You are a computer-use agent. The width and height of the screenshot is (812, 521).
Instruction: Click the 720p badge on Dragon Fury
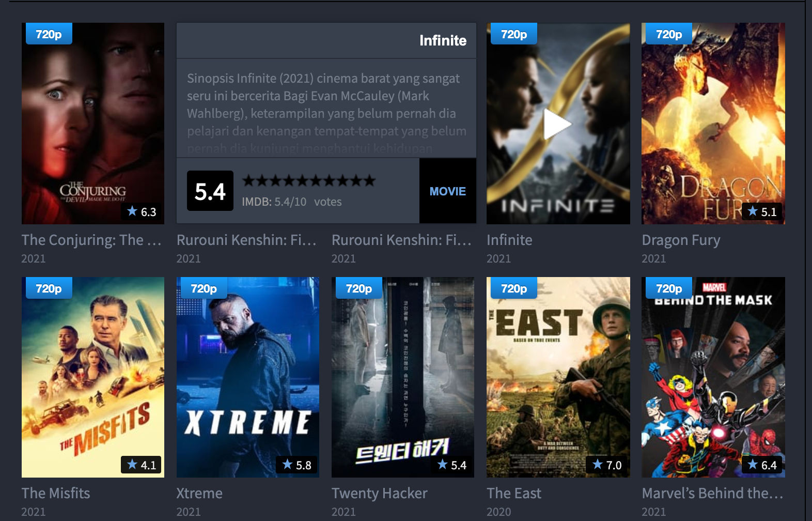point(669,34)
